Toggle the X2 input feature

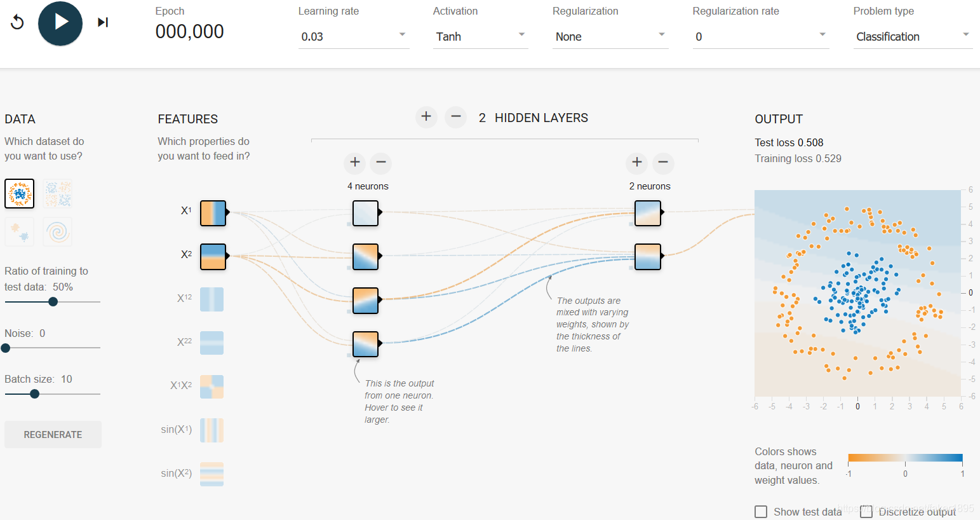pos(213,257)
